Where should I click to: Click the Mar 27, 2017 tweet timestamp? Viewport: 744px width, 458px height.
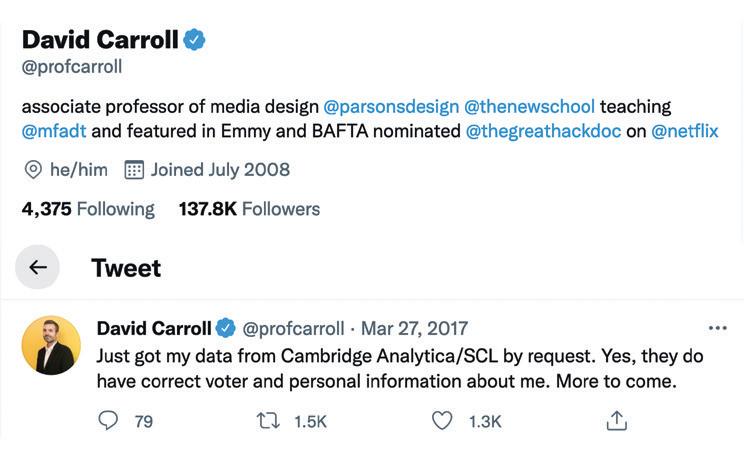(x=414, y=328)
